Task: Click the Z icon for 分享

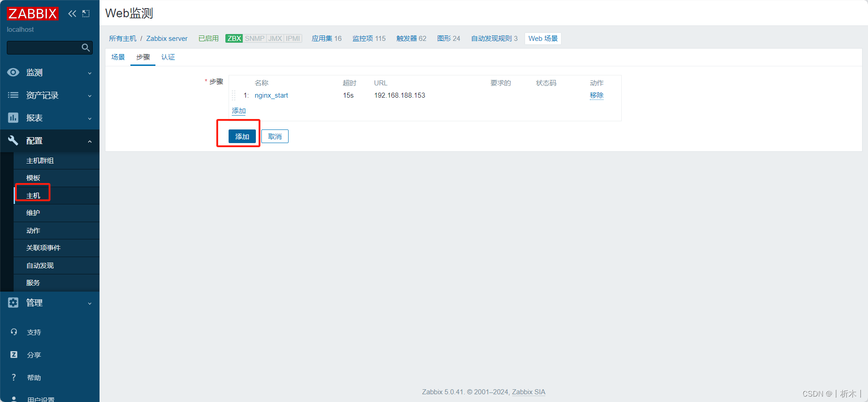Action: 14,355
